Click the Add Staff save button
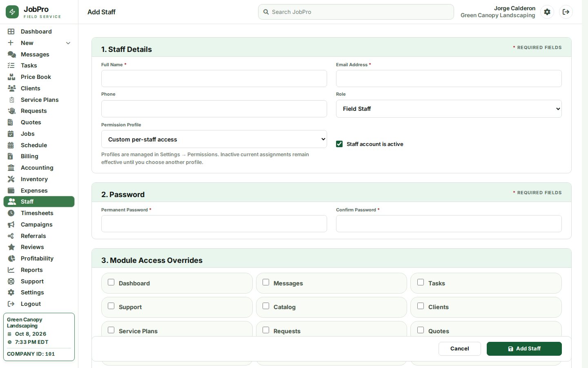The width and height of the screenshot is (588, 368). [524, 349]
